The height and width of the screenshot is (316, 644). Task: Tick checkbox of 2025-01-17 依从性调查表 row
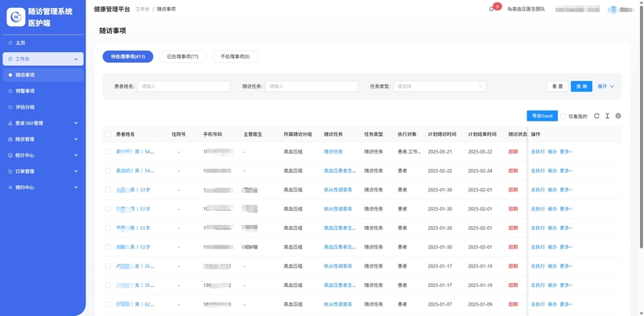coord(108,266)
